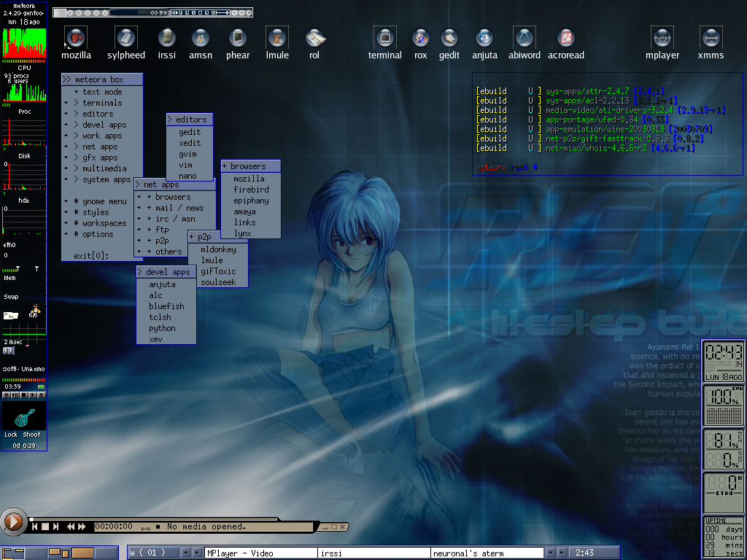Select lynx in the browsers menu
Image resolution: width=747 pixels, height=560 pixels.
click(251, 233)
